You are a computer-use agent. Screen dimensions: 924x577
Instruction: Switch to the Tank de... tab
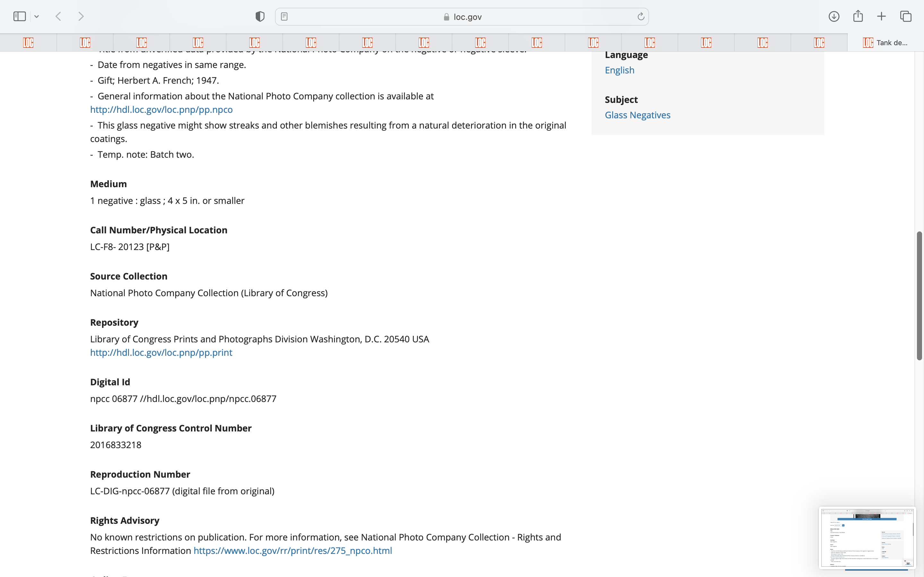[885, 42]
